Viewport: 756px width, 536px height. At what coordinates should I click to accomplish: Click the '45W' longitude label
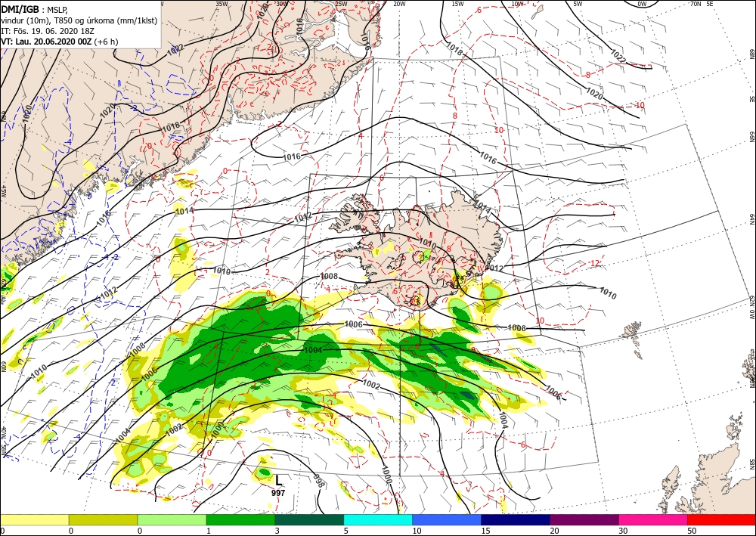click(x=3, y=192)
